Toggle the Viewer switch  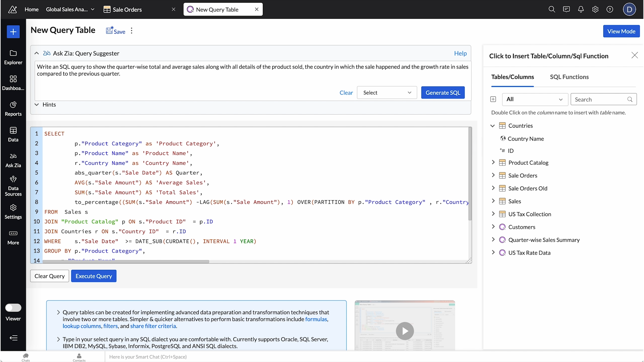point(13,307)
